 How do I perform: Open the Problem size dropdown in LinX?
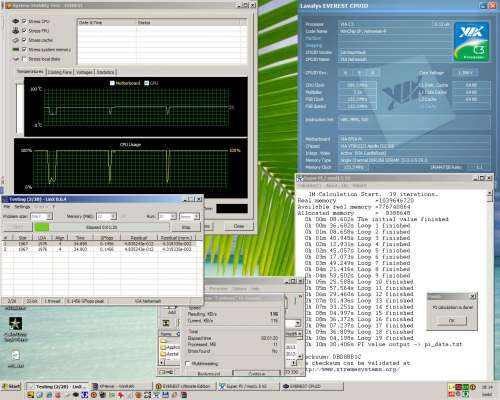coord(49,216)
